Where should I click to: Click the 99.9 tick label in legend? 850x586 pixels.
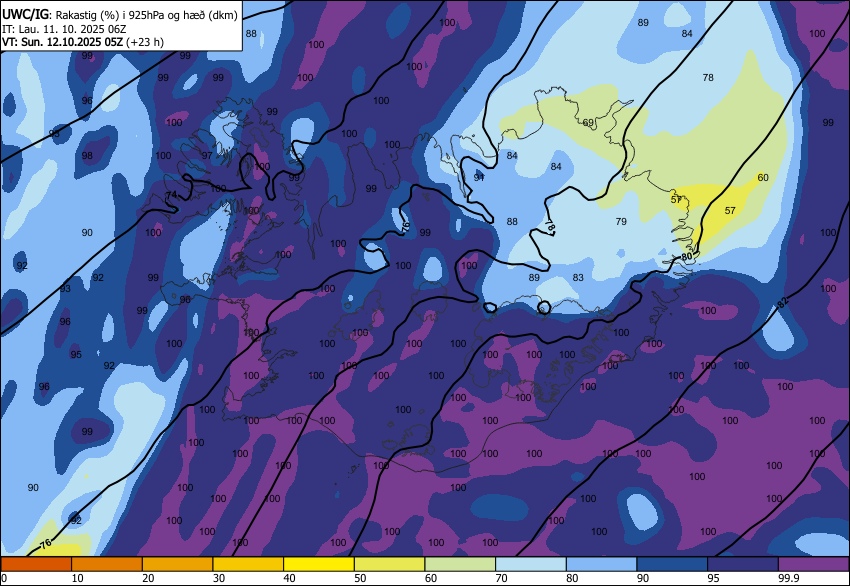click(789, 578)
